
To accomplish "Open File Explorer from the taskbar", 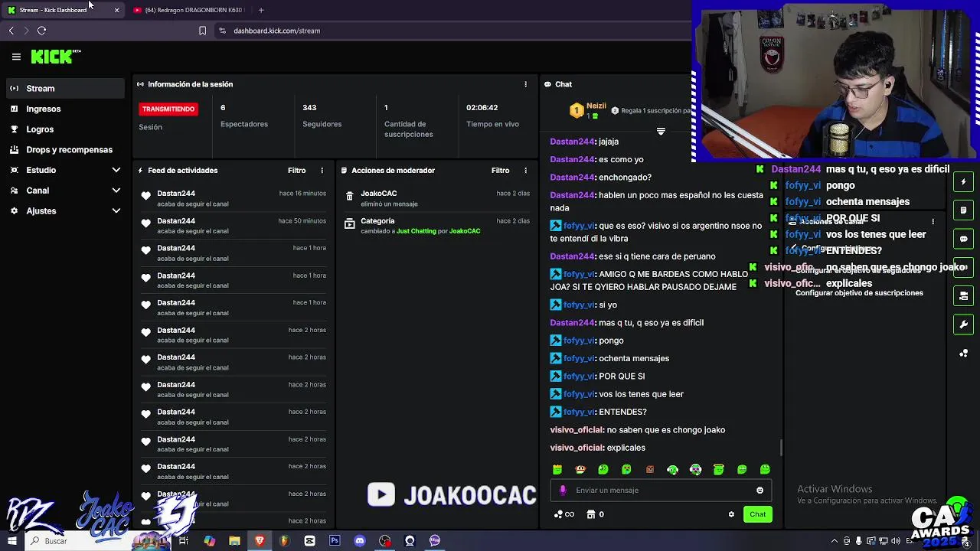I will tap(234, 541).
